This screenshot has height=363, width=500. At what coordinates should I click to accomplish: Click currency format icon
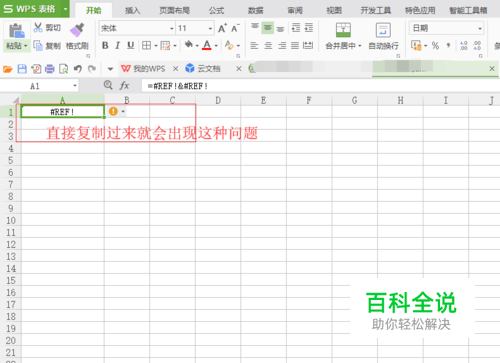pyautogui.click(x=416, y=45)
